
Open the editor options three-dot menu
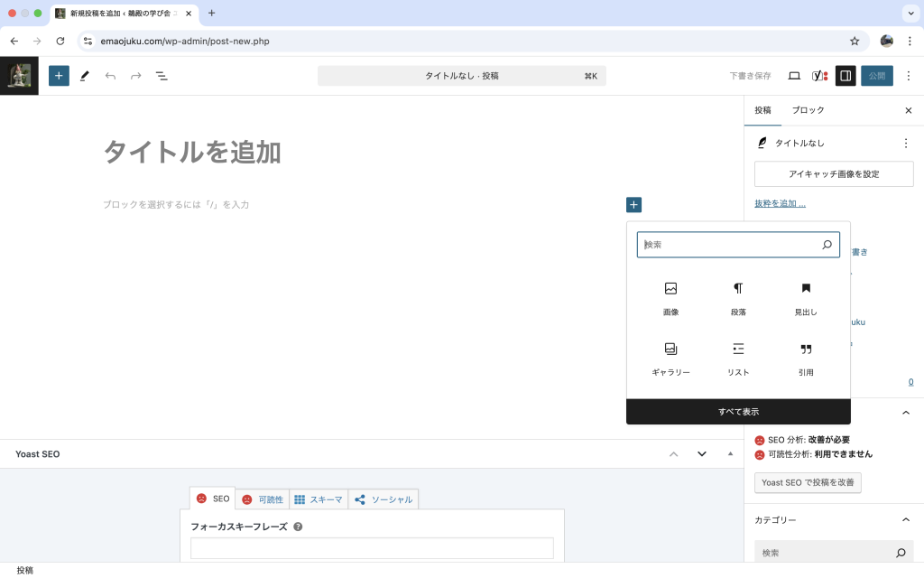click(x=909, y=76)
